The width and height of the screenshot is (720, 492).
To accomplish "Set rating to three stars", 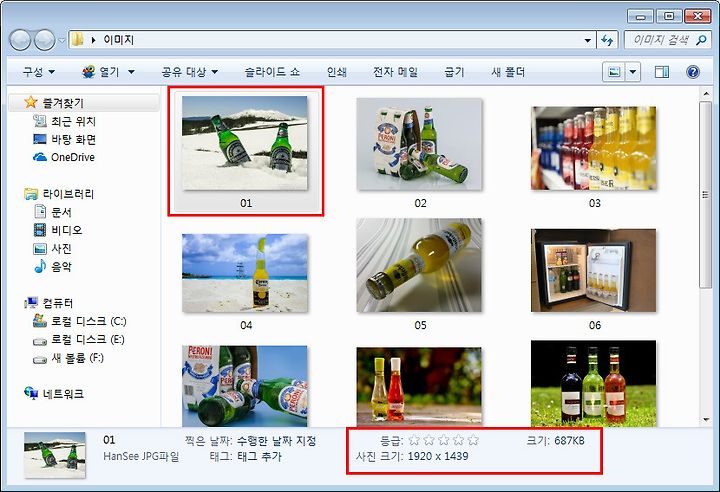I will coord(443,441).
